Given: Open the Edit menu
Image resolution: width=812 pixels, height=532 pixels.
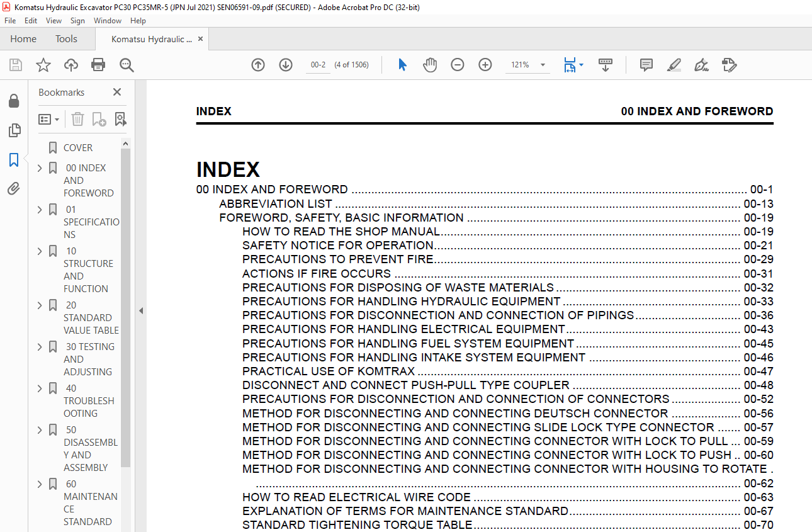Looking at the screenshot, I should tap(31, 21).
